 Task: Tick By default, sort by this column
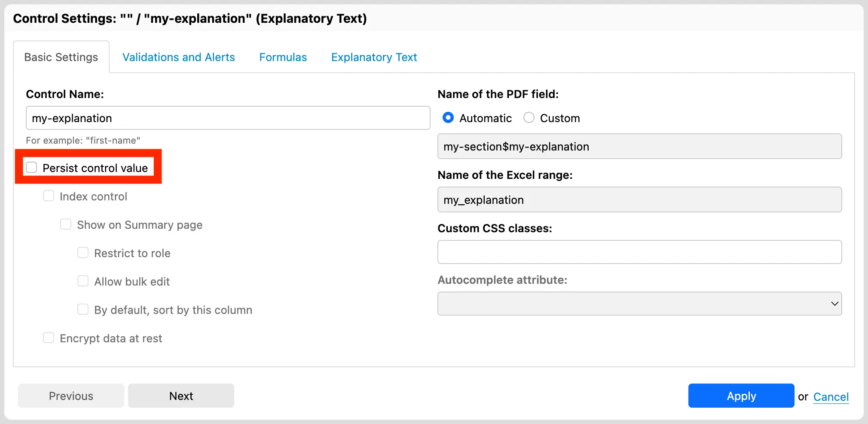83,310
